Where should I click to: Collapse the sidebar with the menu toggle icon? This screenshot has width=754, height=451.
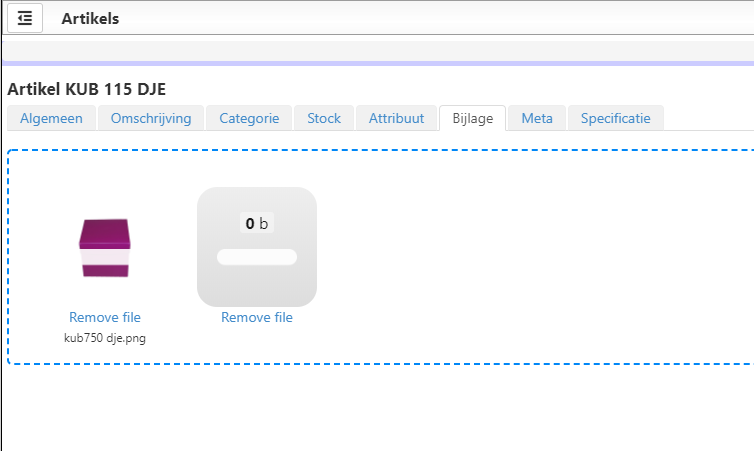tap(25, 18)
